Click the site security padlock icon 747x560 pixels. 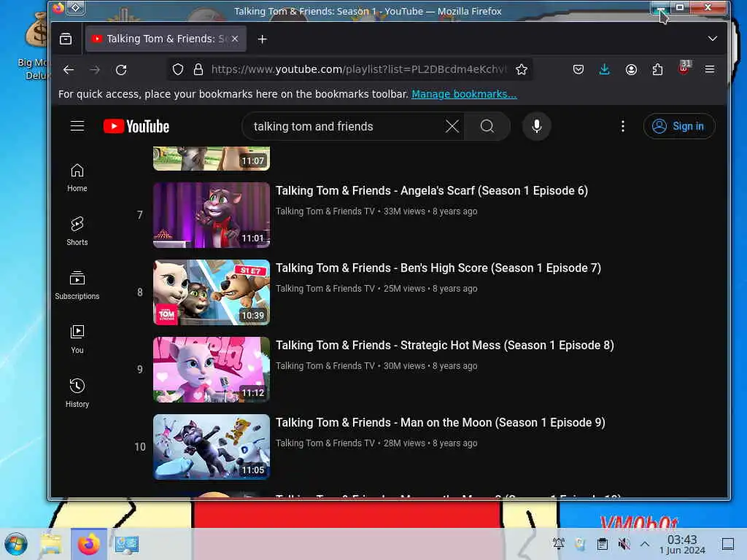point(198,69)
